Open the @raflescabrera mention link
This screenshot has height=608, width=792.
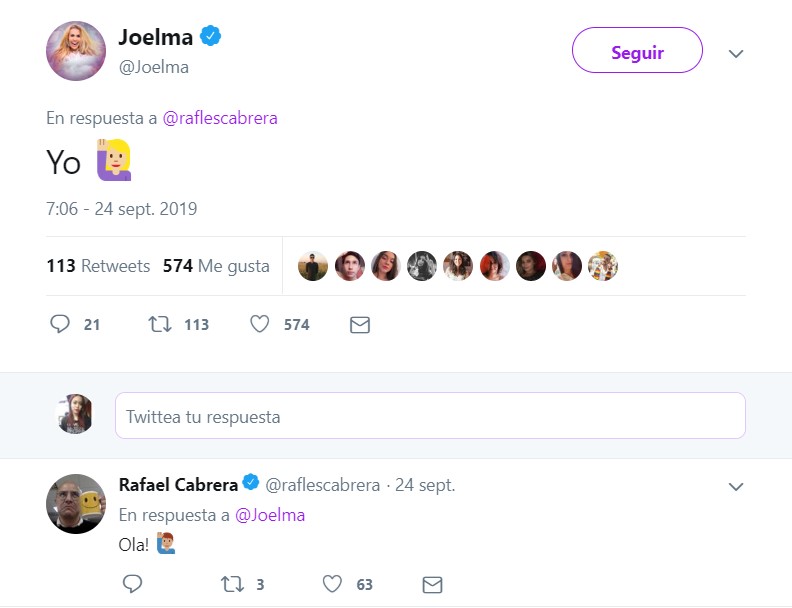coord(220,118)
